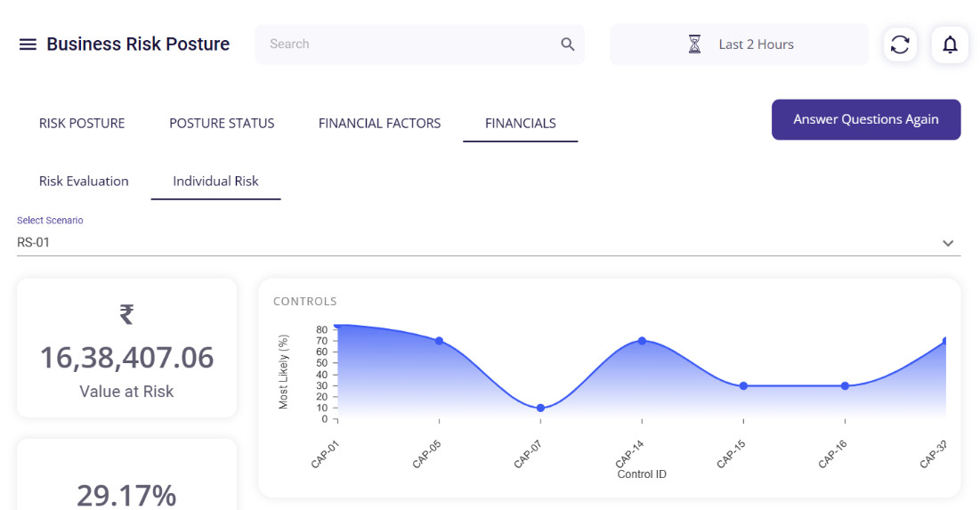
Task: Switch to the POSTURE STATUS tab
Action: point(222,123)
